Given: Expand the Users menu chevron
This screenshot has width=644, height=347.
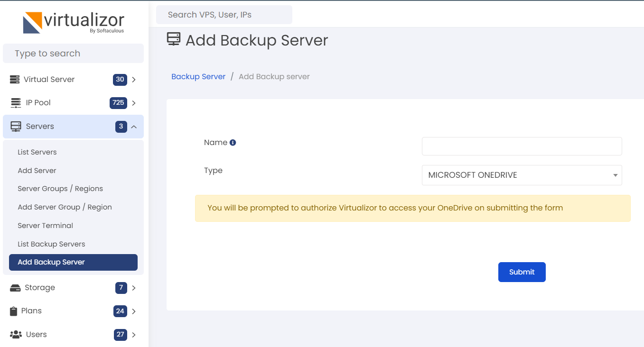Looking at the screenshot, I should (x=134, y=335).
